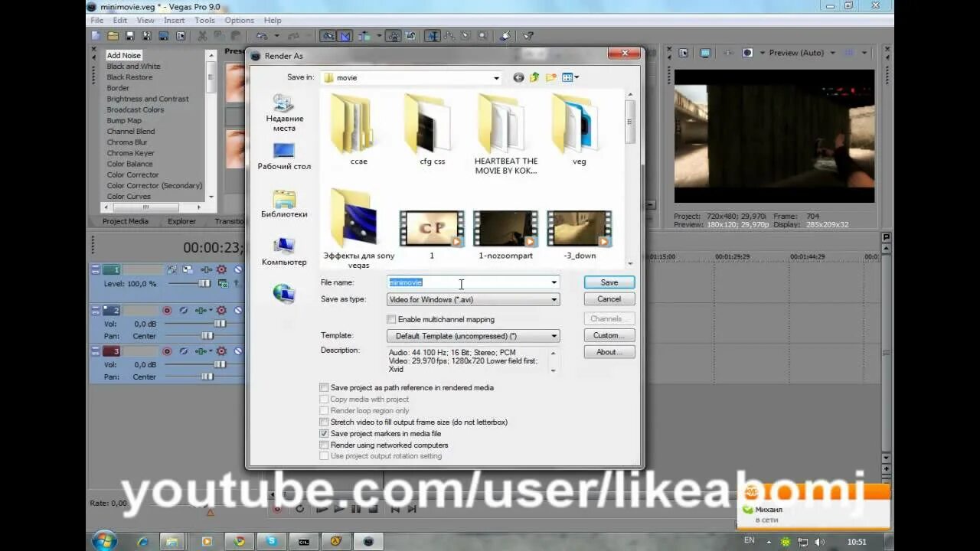This screenshot has height=551, width=980.
Task: Click the Open project folder toolbar icon
Action: pyautogui.click(x=113, y=35)
